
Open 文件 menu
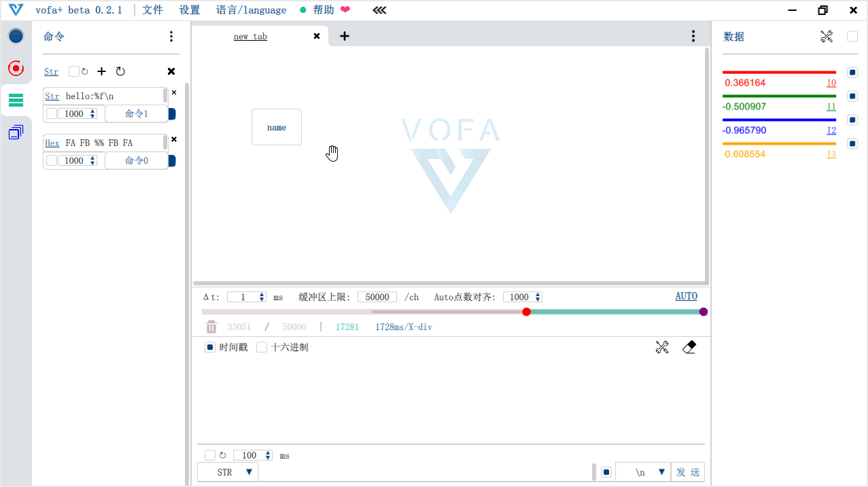pos(152,10)
